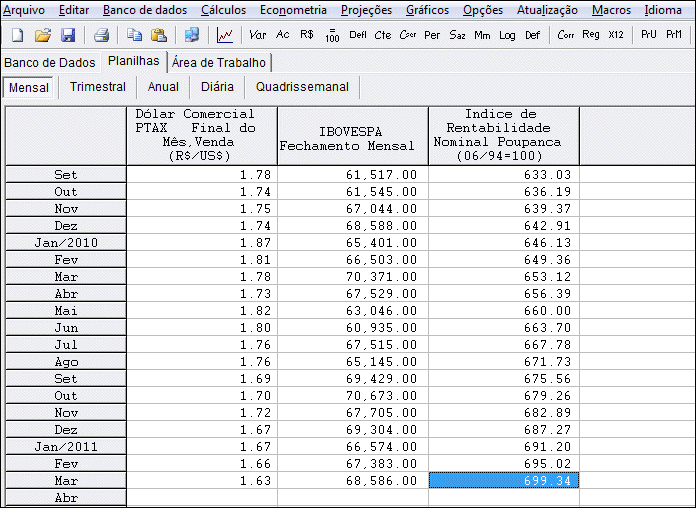Click the IBOVESPA cell 70,673.00
Viewport: 696px width, 508px height.
pyautogui.click(x=353, y=396)
